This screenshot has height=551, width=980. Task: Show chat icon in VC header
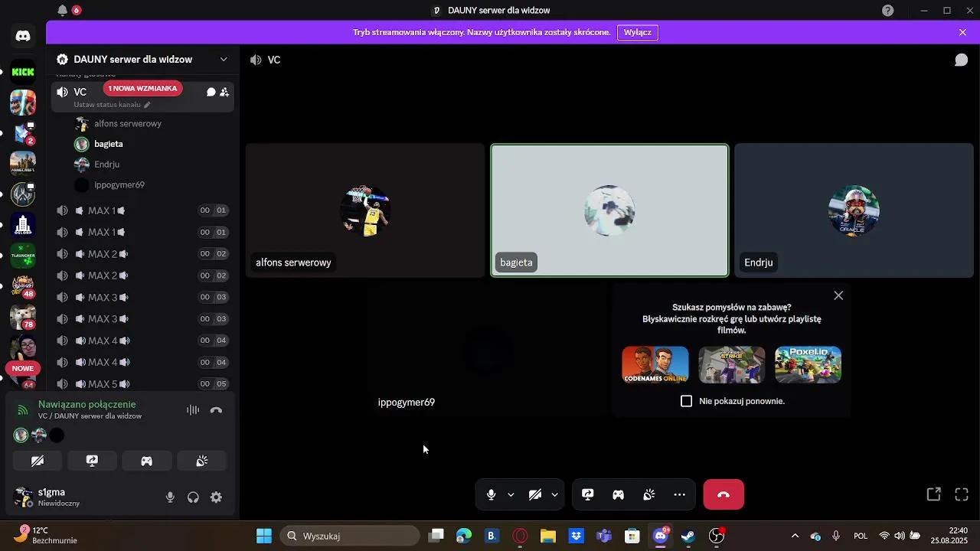coord(961,60)
